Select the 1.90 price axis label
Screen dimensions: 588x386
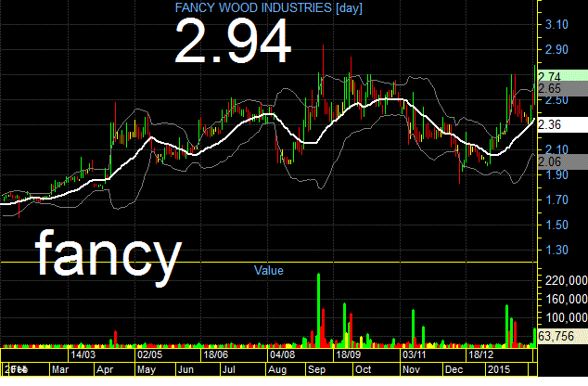point(556,174)
